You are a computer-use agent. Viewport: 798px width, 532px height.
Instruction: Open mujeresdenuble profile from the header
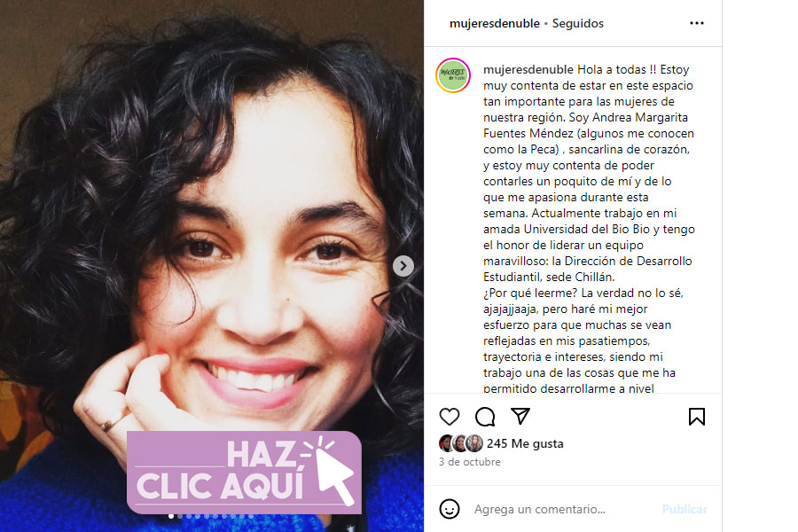pos(494,23)
